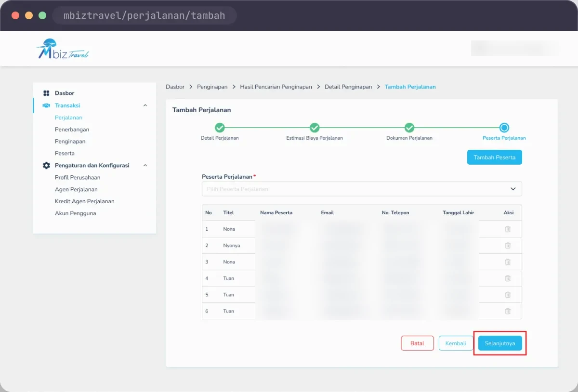This screenshot has width=578, height=392.
Task: Open Profil Perusahaan in the sidebar
Action: 78,177
